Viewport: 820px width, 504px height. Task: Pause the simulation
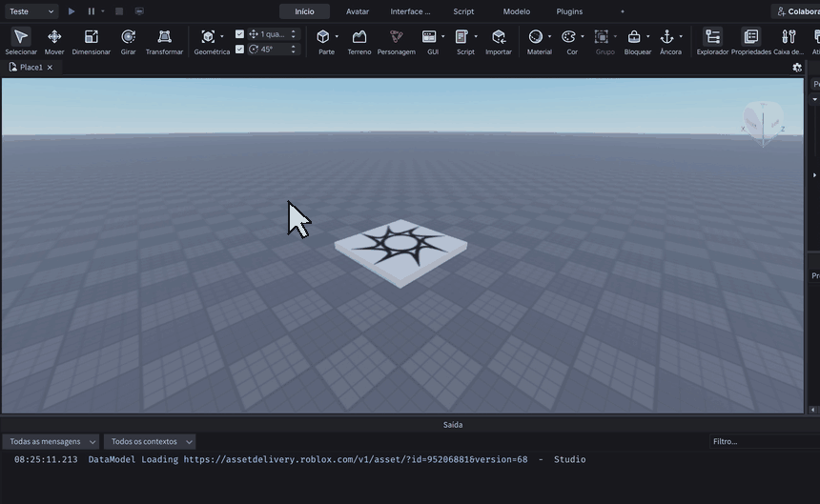click(91, 11)
